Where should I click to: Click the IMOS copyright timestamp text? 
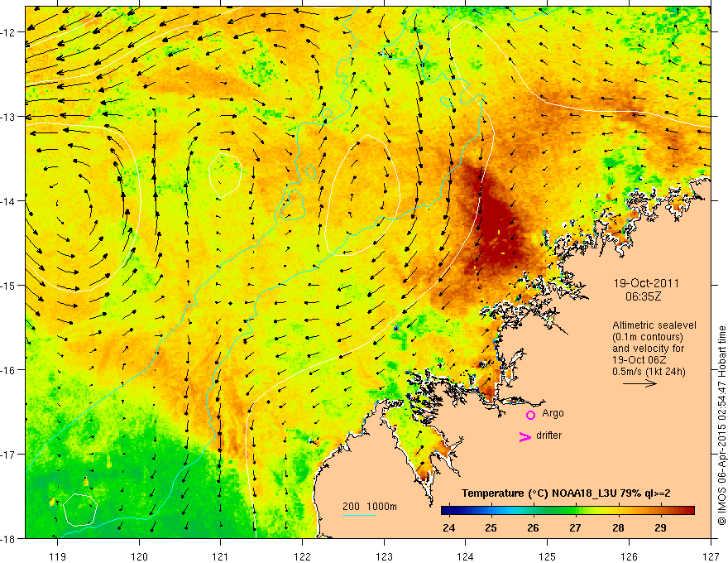[x=721, y=425]
